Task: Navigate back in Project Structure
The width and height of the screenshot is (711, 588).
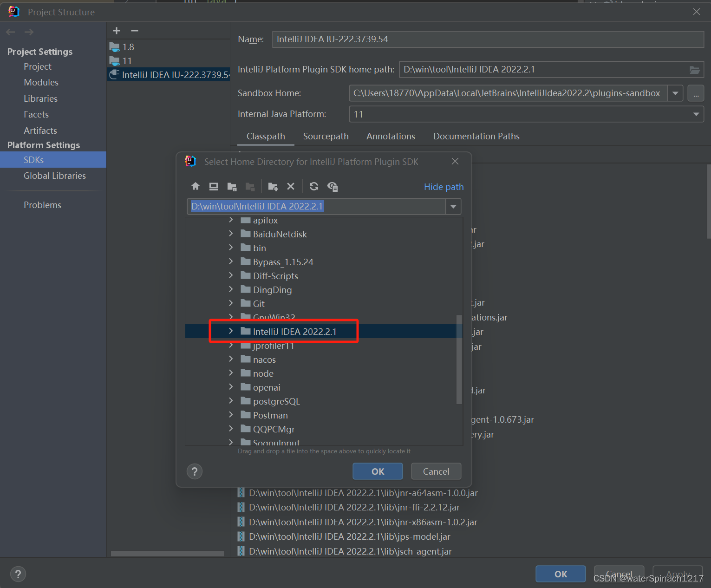Action: (x=11, y=32)
